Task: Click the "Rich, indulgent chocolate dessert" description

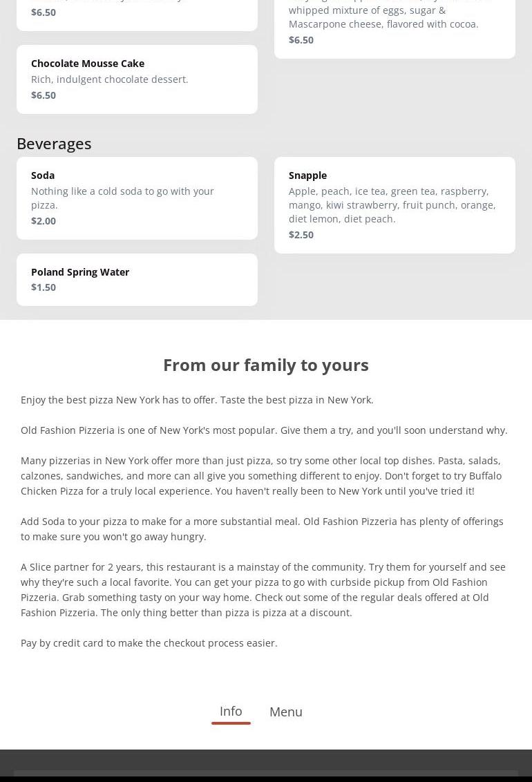Action: click(109, 79)
